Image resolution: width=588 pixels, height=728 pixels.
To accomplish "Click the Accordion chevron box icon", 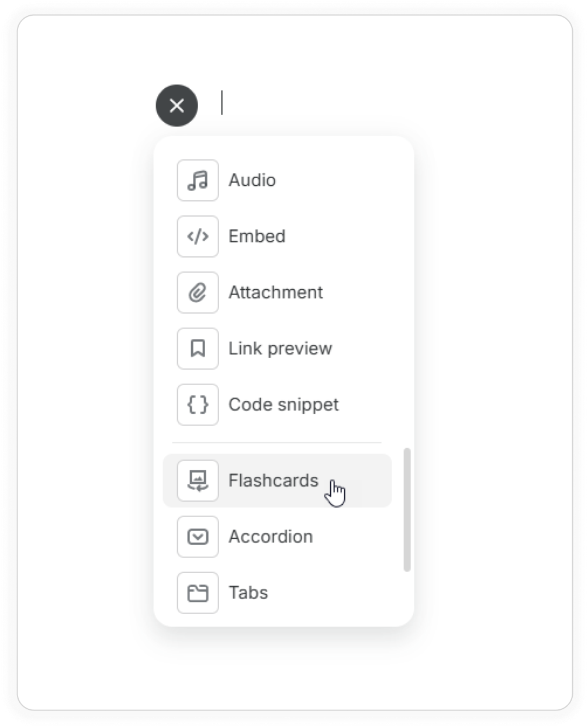I will click(x=198, y=536).
